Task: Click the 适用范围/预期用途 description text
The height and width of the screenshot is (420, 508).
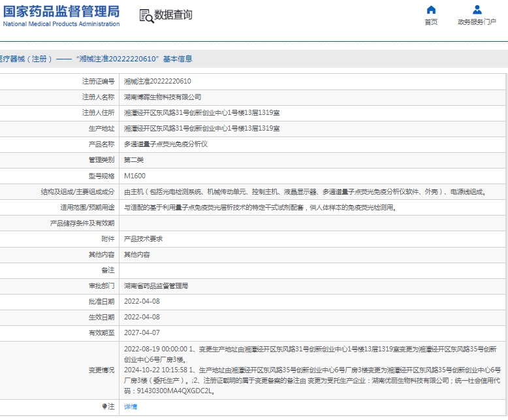Action: (x=261, y=208)
